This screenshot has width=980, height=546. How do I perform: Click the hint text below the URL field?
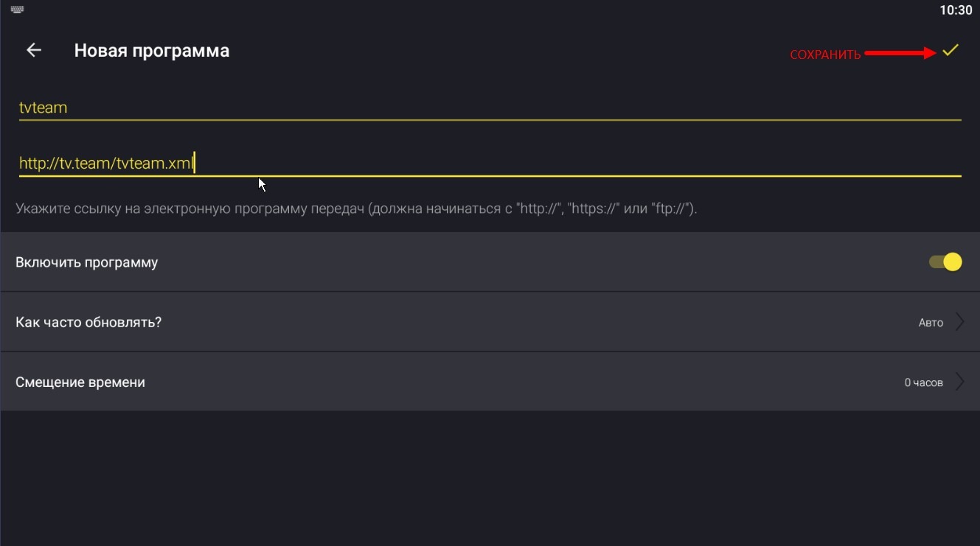pyautogui.click(x=356, y=209)
